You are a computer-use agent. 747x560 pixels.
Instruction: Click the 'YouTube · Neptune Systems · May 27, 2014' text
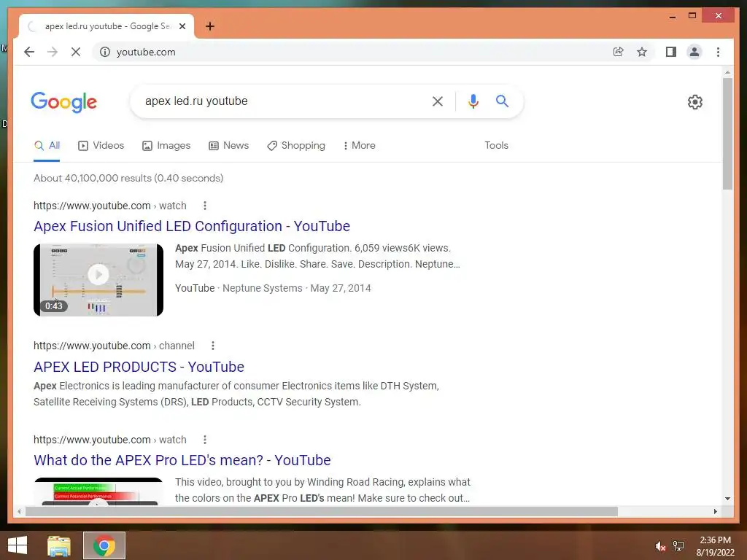pyautogui.click(x=273, y=288)
